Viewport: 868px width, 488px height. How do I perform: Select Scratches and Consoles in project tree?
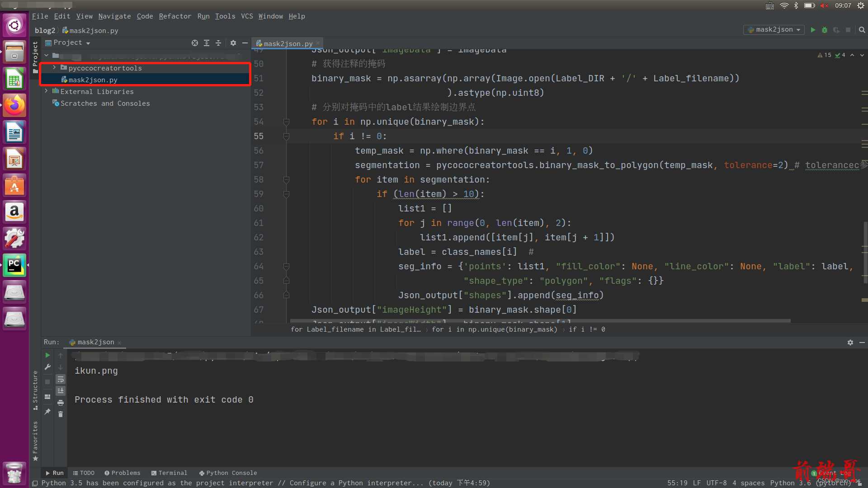tap(105, 103)
